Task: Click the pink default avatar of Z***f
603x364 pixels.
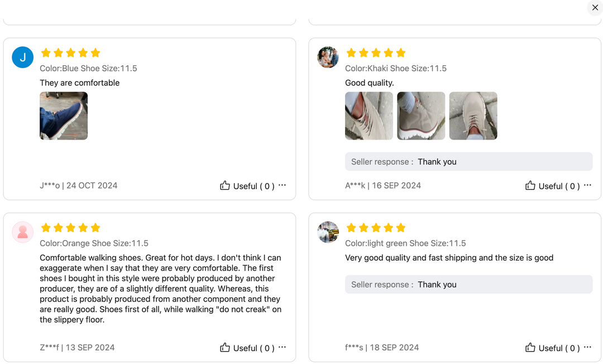Action: [x=23, y=232]
